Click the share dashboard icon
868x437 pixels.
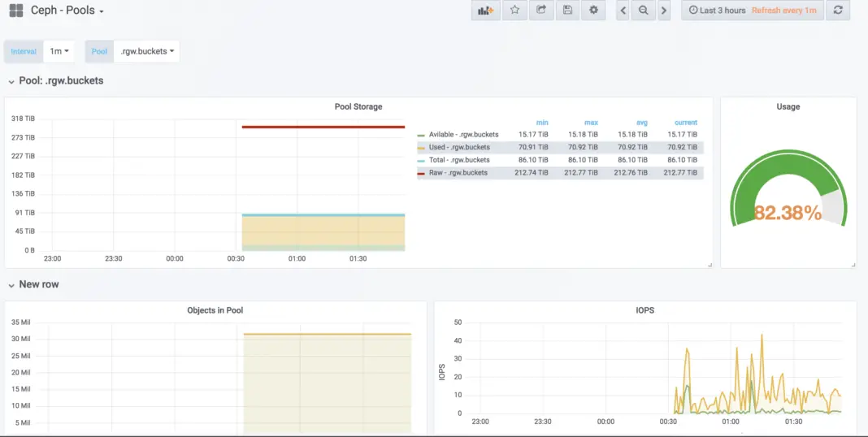tap(540, 11)
